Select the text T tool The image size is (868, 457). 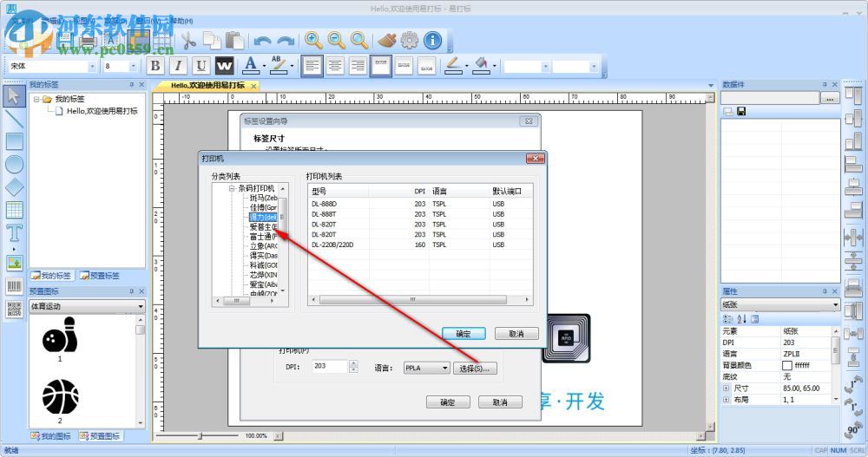point(14,233)
